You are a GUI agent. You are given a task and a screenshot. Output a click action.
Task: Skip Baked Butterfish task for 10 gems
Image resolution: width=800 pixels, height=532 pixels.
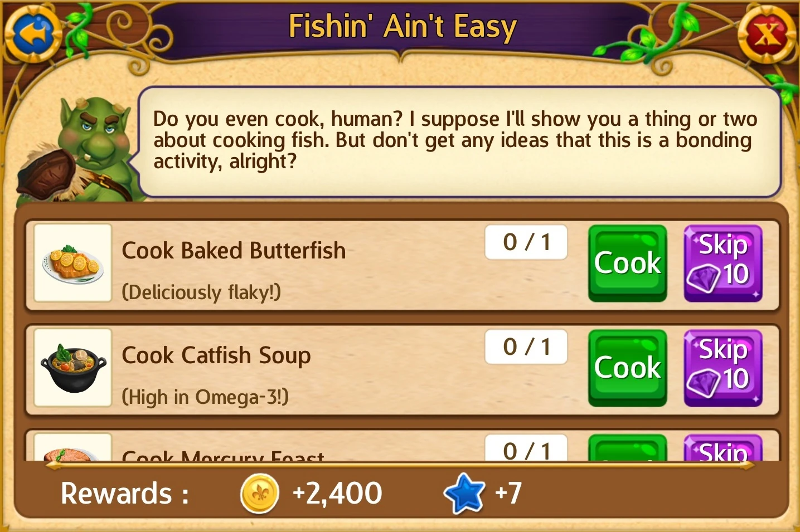tap(723, 263)
